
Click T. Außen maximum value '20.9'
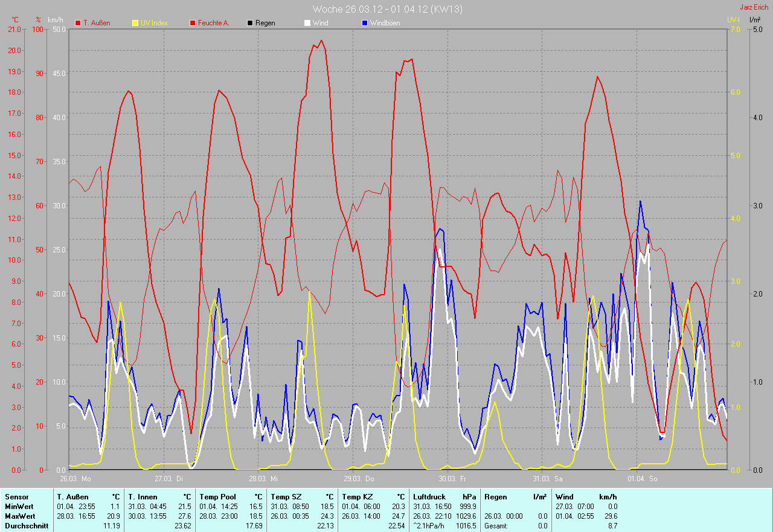pos(114,516)
